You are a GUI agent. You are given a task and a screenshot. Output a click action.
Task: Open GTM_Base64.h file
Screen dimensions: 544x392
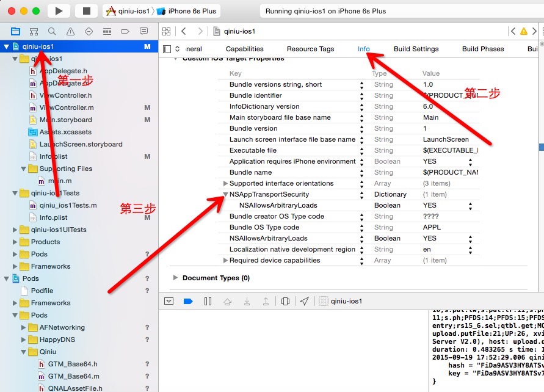click(x=68, y=364)
